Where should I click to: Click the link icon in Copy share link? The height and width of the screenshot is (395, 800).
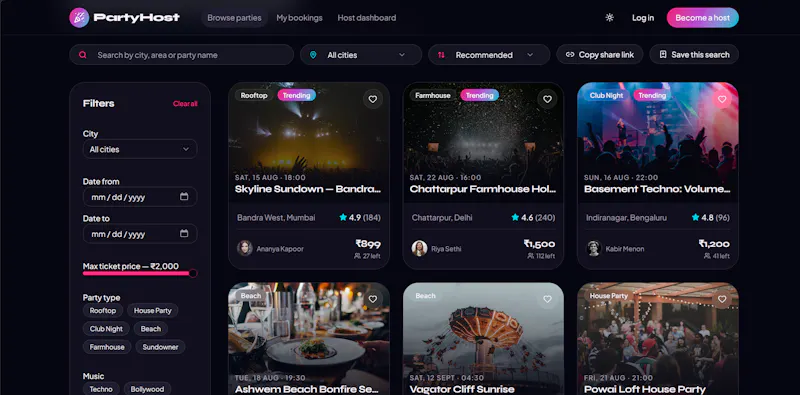tap(570, 54)
